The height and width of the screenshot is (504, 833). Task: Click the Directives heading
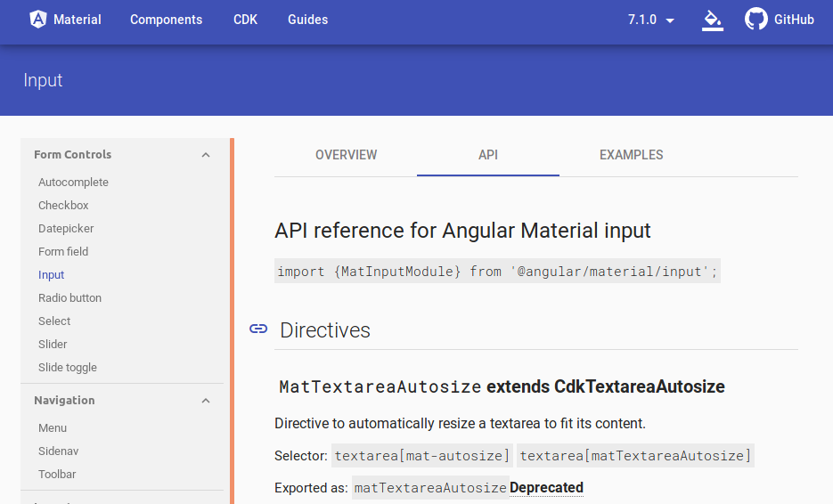click(325, 330)
